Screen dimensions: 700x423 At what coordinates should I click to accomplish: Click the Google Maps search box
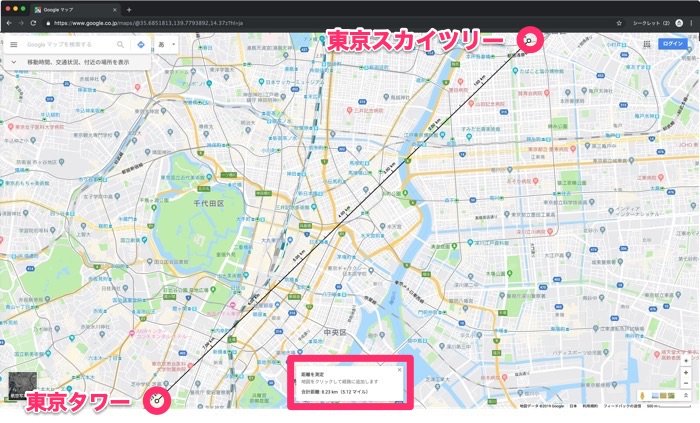(x=67, y=45)
